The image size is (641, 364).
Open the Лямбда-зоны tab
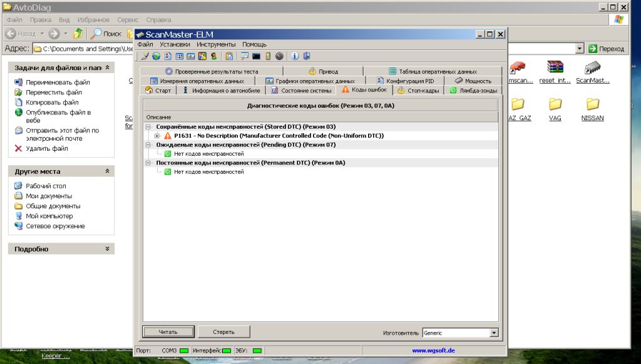point(473,91)
